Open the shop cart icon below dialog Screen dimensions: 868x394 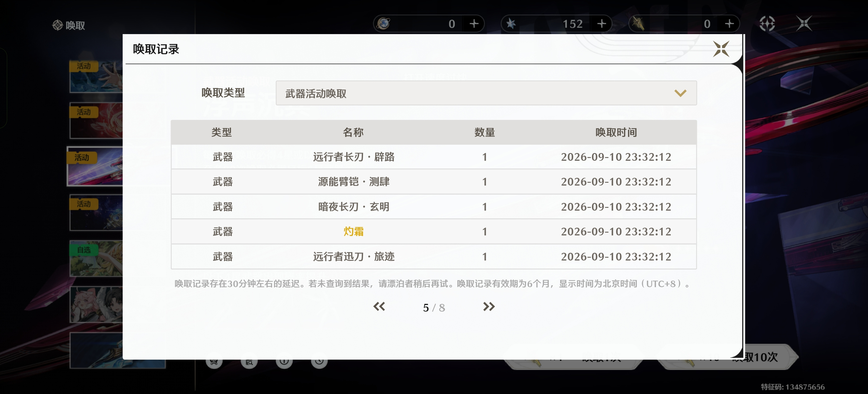[214, 362]
